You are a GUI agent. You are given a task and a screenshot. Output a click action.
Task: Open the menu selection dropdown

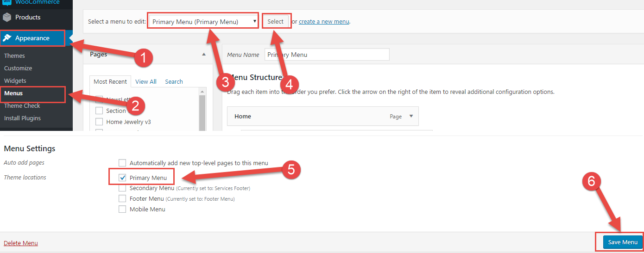[203, 21]
